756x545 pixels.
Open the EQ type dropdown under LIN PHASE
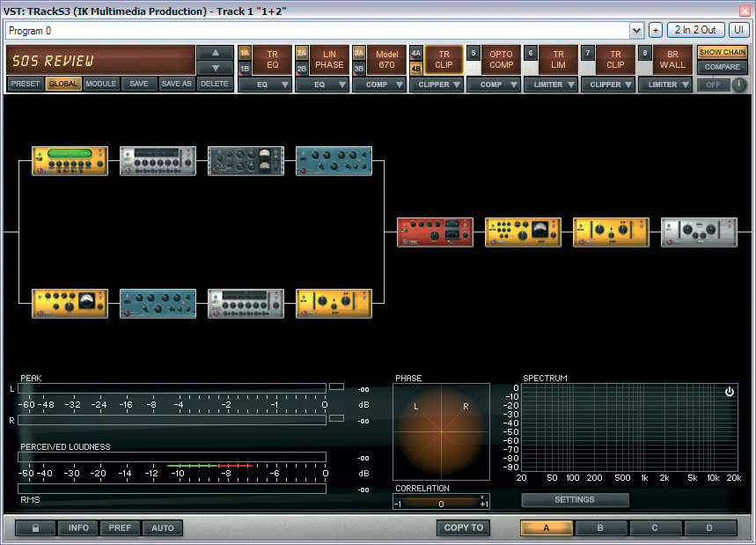pyautogui.click(x=322, y=85)
